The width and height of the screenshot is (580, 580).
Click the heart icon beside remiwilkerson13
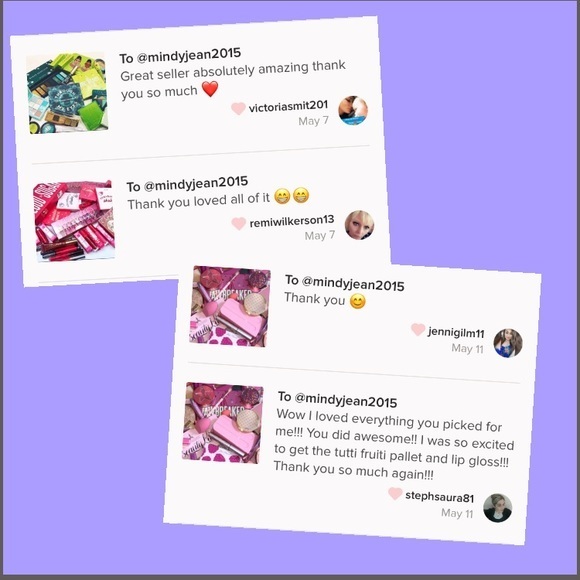pos(239,223)
